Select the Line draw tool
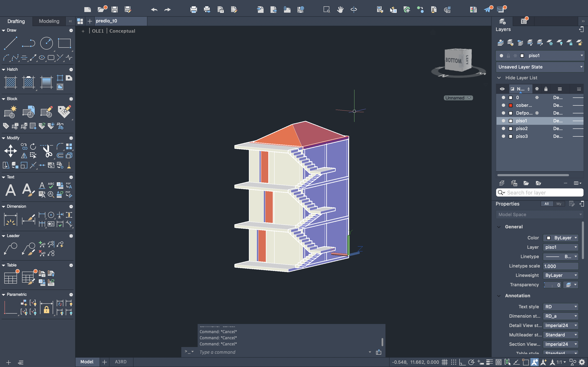588x367 pixels. (10, 43)
